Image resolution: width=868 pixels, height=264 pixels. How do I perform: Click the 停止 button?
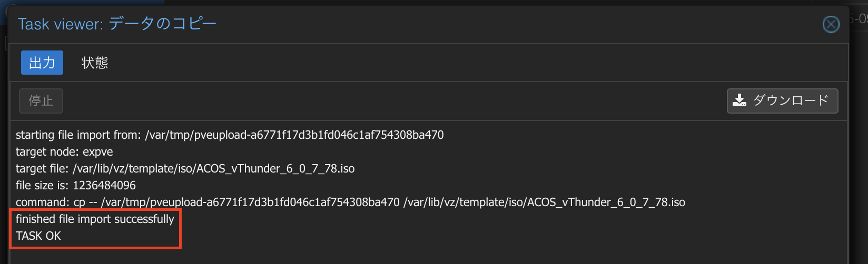coord(41,100)
